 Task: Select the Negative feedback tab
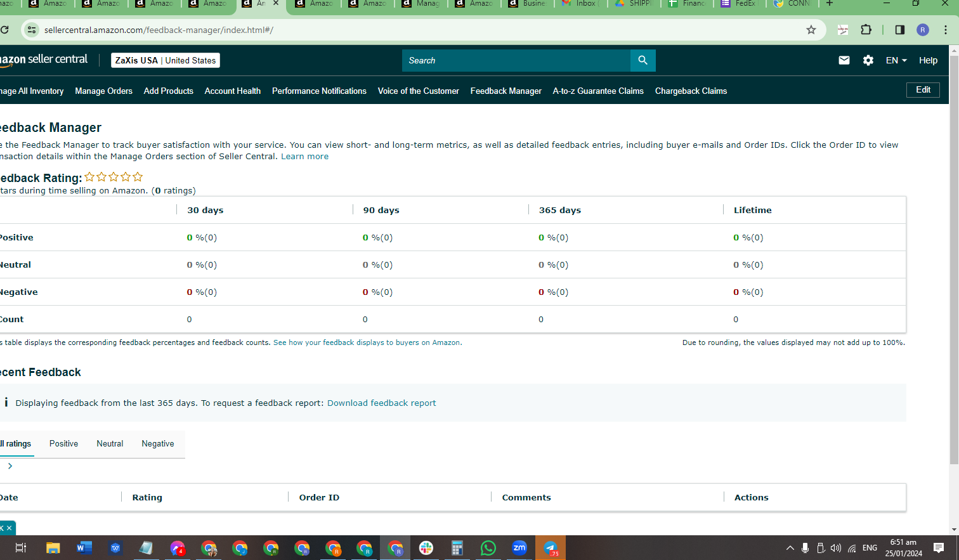click(158, 444)
